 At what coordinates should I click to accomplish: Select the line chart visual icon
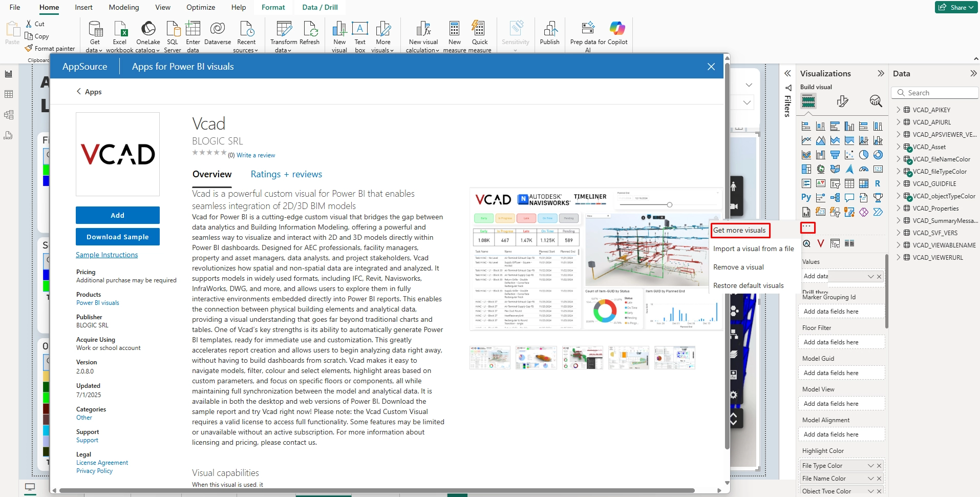click(x=806, y=140)
